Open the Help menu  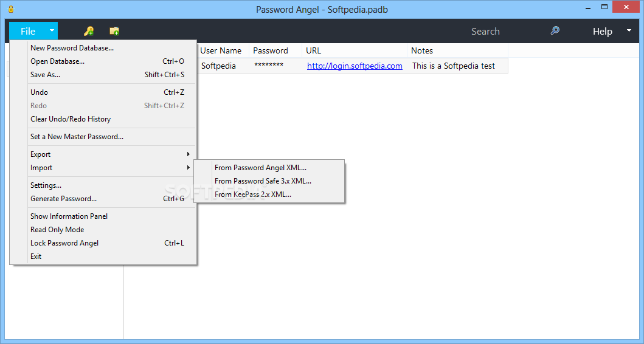point(602,31)
